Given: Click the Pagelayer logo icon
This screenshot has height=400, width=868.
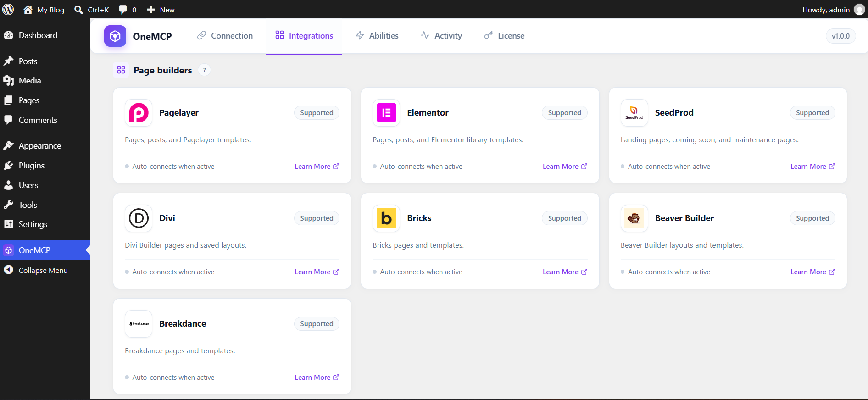Looking at the screenshot, I should pyautogui.click(x=139, y=113).
